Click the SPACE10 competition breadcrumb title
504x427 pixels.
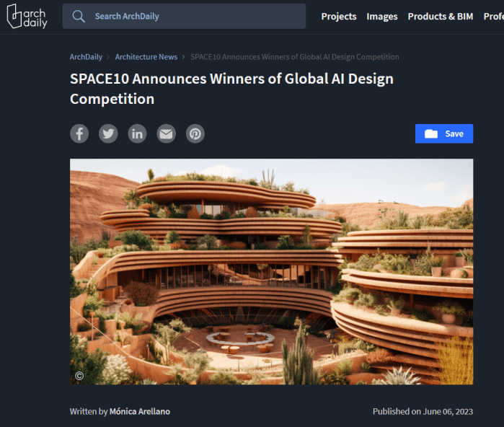point(295,57)
